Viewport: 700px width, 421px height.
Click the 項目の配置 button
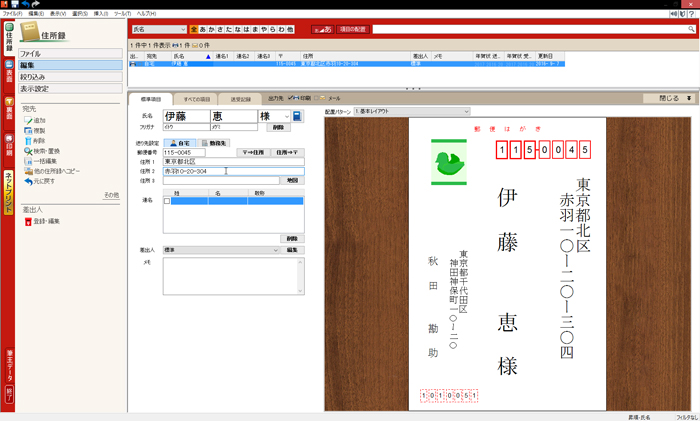352,30
